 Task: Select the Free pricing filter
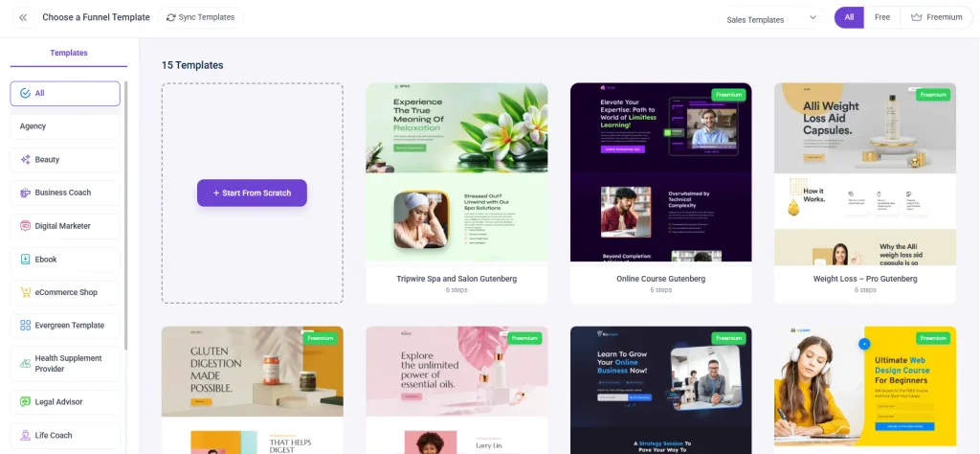(881, 17)
